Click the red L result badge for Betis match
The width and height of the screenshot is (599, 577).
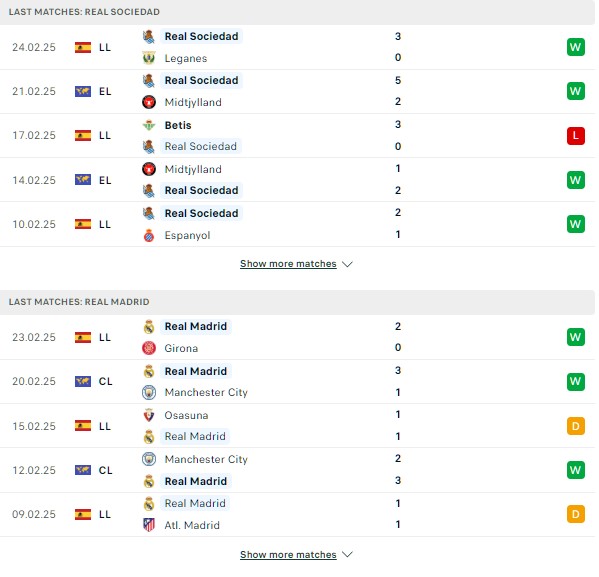(x=575, y=136)
